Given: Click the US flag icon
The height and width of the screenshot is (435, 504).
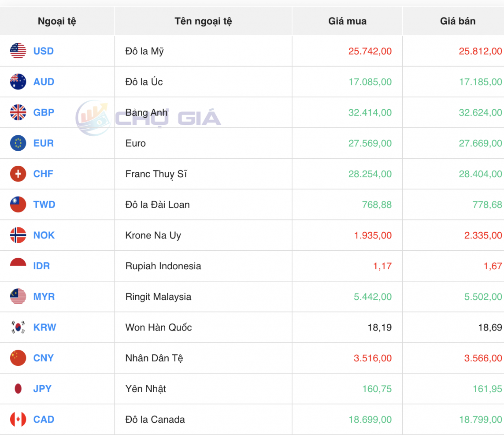Looking at the screenshot, I should coord(18,51).
